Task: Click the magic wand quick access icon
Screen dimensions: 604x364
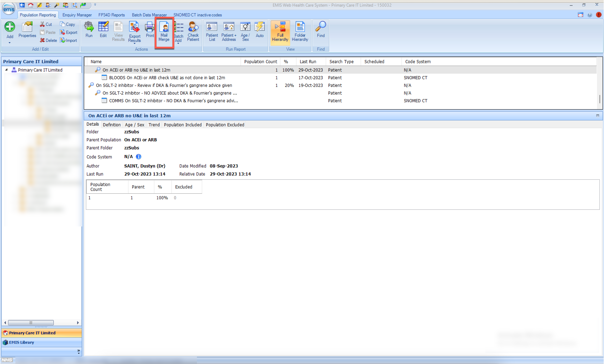Action: pyautogui.click(x=57, y=5)
